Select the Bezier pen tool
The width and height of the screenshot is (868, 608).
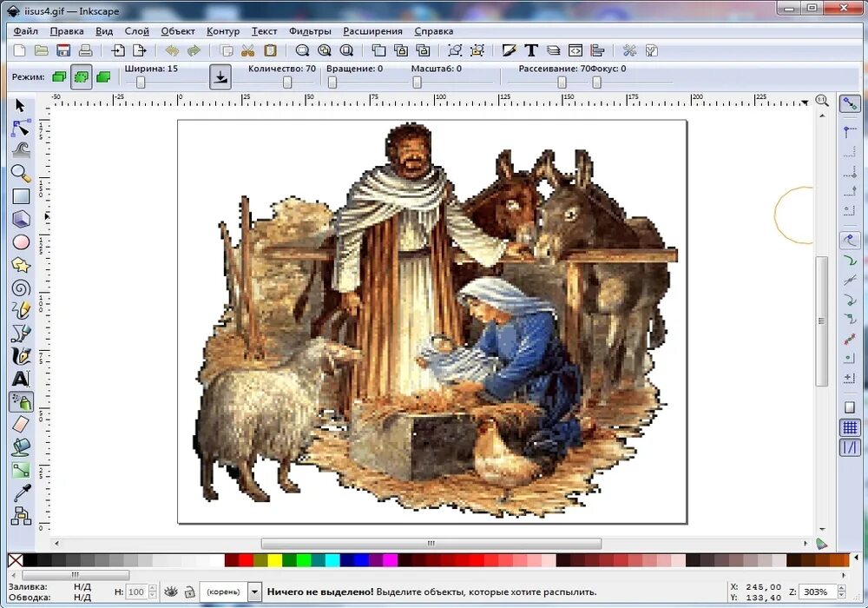click(21, 334)
